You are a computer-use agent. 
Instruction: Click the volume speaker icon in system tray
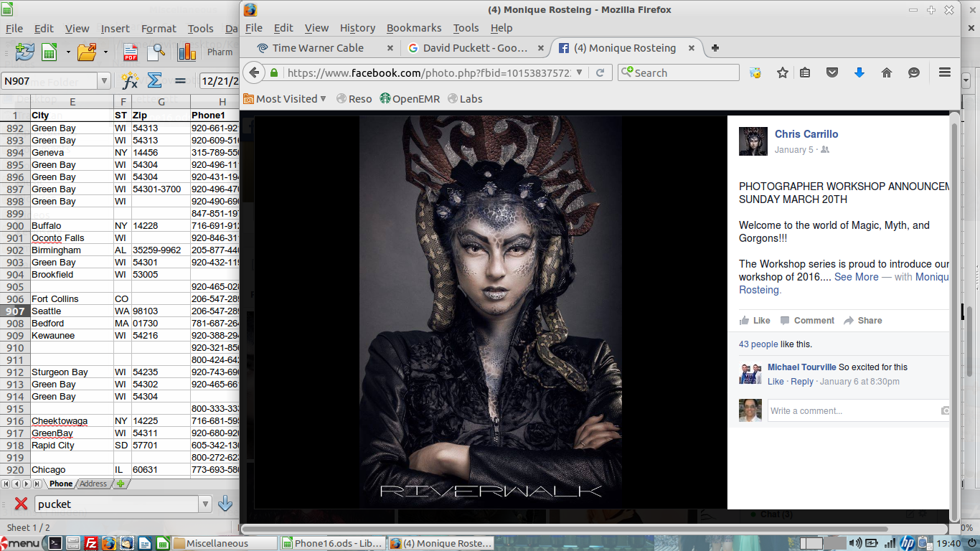pyautogui.click(x=854, y=543)
